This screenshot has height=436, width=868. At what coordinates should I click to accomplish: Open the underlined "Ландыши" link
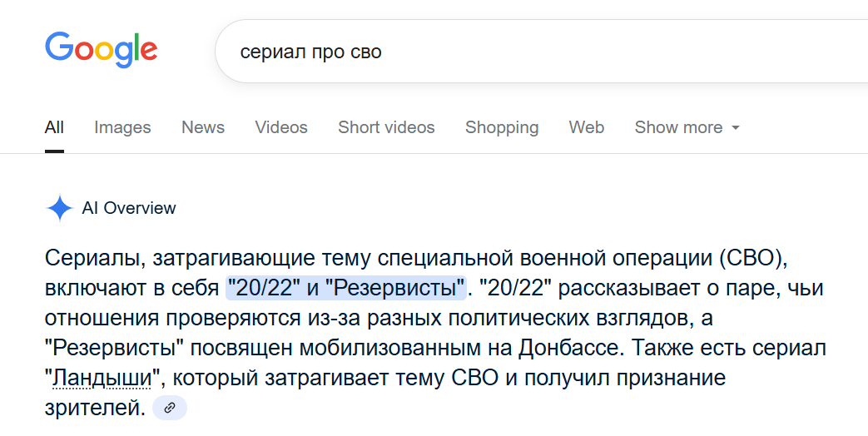[x=102, y=379]
